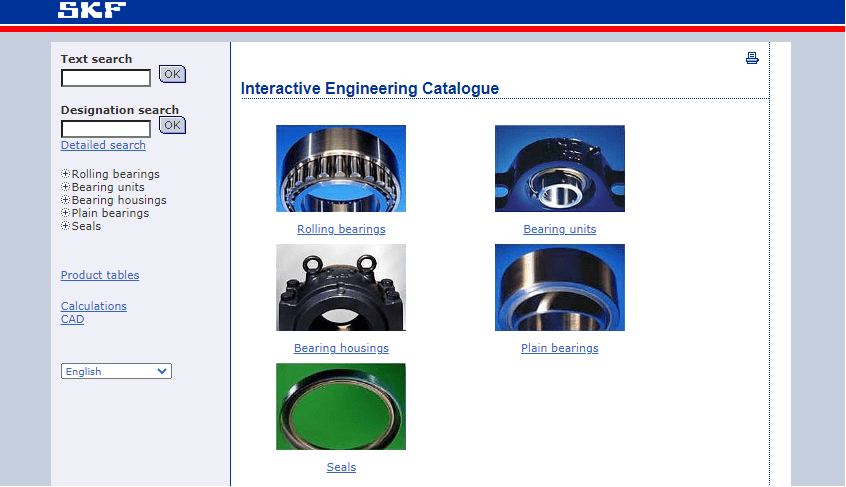Click the Plain bearings product photo

559,287
